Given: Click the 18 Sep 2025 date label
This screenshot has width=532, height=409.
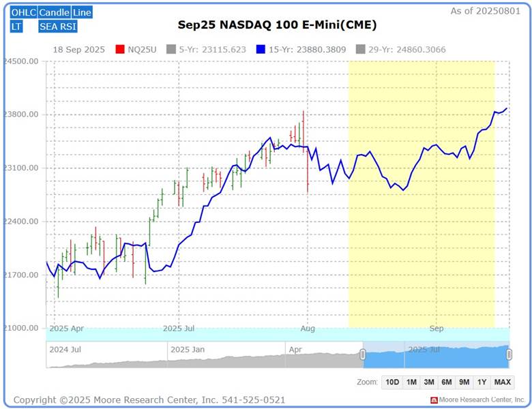Looking at the screenshot, I should pos(78,50).
